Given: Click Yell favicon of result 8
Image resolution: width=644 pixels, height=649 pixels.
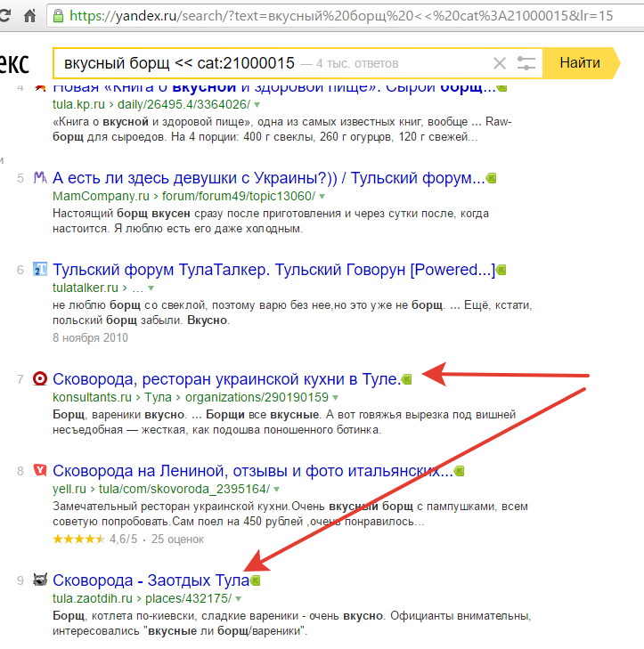Looking at the screenshot, I should tap(40, 471).
